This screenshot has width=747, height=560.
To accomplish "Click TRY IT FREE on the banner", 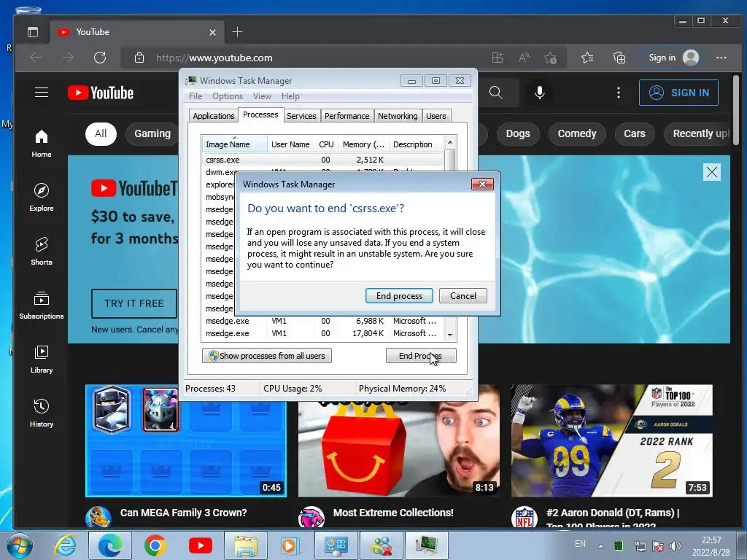I will tap(134, 303).
